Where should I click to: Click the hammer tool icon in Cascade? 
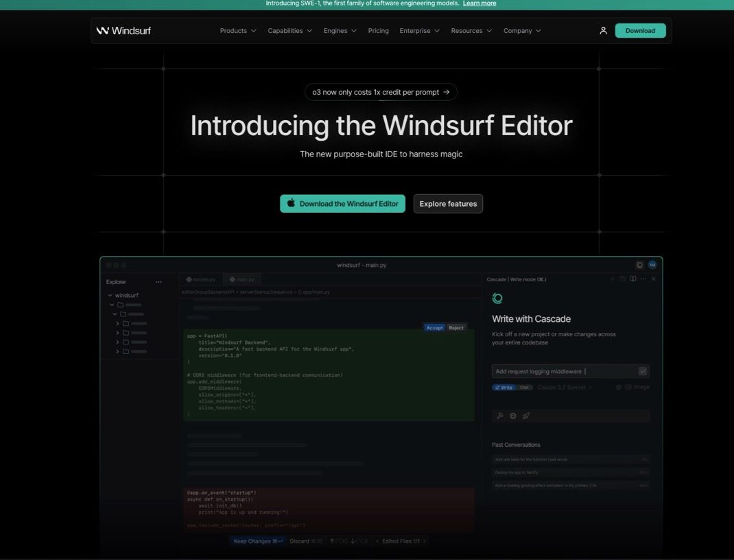click(x=500, y=416)
